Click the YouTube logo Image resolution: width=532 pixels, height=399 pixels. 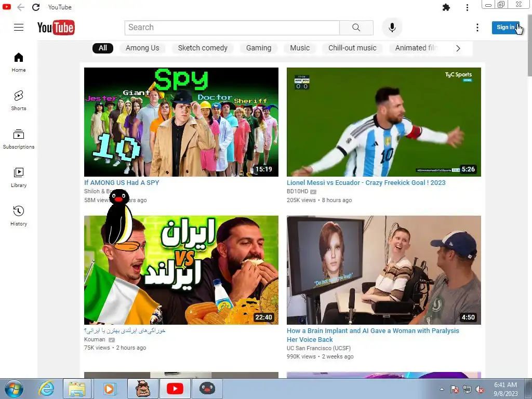[56, 28]
